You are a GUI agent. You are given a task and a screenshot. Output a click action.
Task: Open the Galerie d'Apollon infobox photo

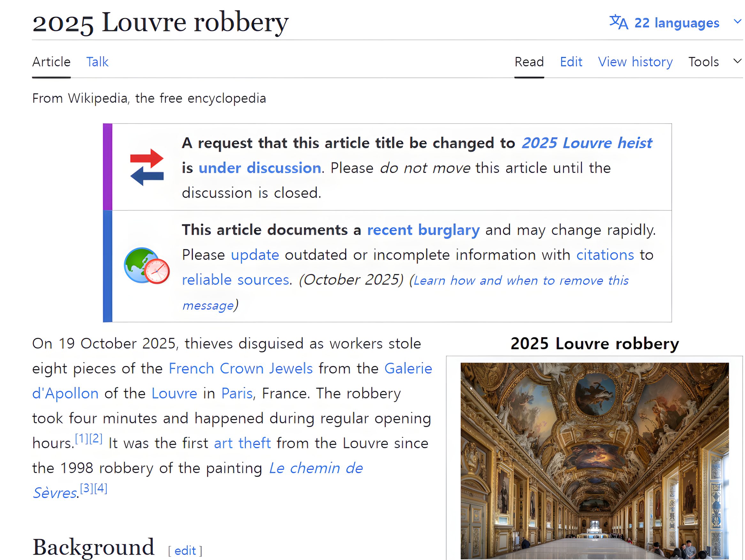pos(595,460)
